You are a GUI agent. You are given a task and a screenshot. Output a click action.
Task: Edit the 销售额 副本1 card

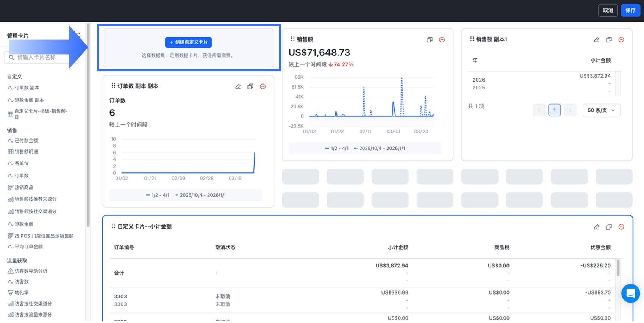596,40
